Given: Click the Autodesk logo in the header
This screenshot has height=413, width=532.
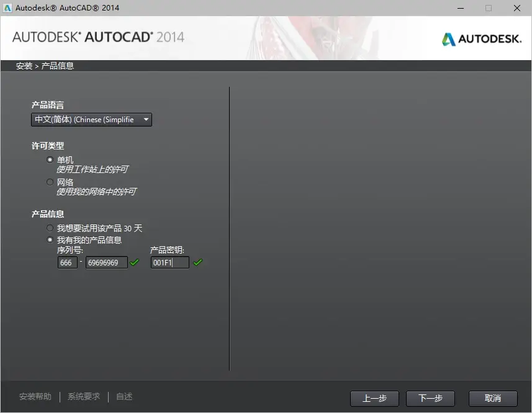Looking at the screenshot, I should 482,39.
